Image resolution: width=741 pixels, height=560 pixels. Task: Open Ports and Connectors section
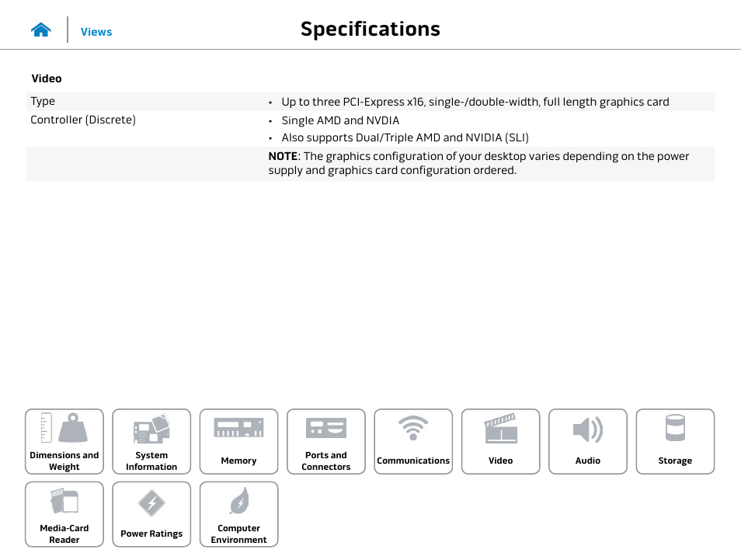[x=326, y=441]
